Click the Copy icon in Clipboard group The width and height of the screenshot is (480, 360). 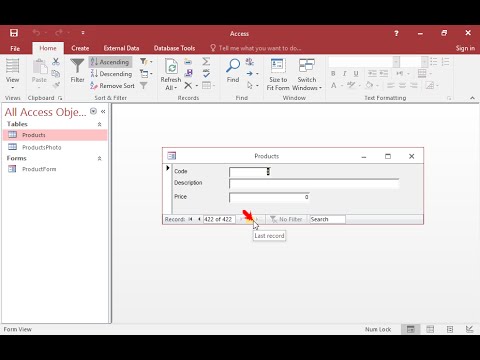[x=56, y=74]
